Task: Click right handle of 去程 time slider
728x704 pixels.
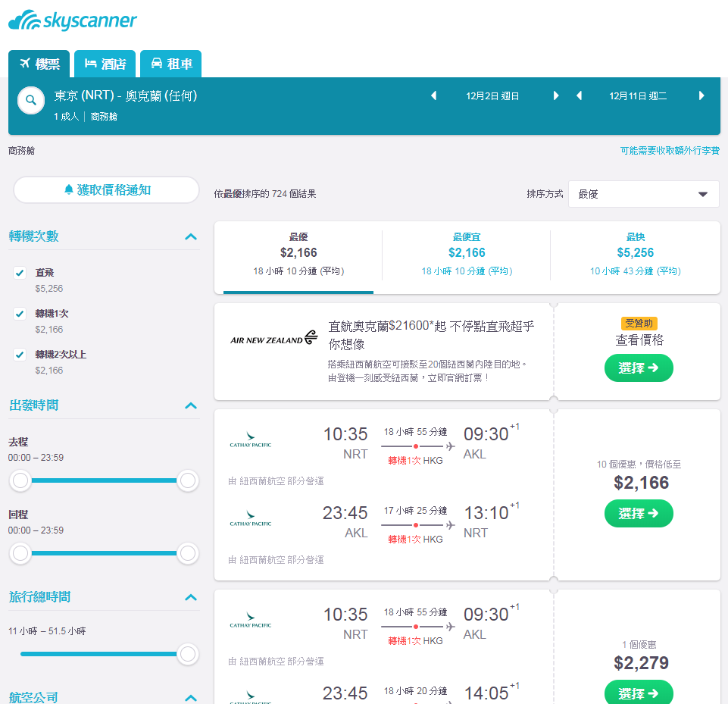Action: [188, 480]
